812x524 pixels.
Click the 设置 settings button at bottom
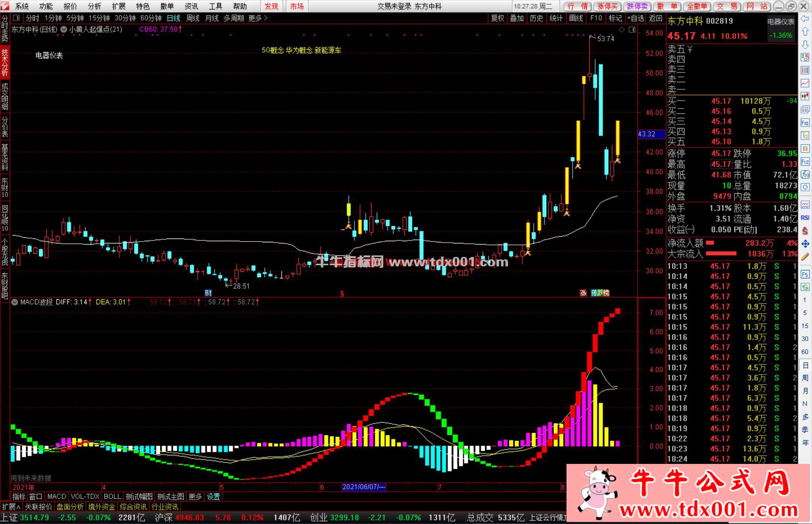click(x=214, y=497)
